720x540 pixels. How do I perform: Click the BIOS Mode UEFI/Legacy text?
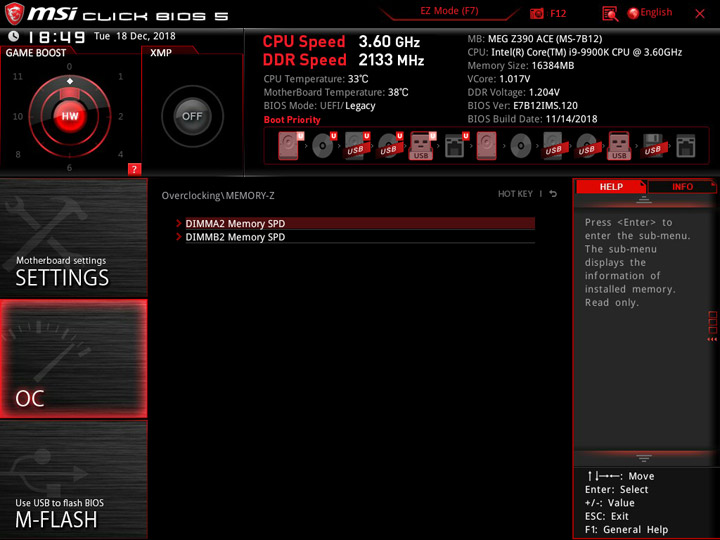point(320,106)
